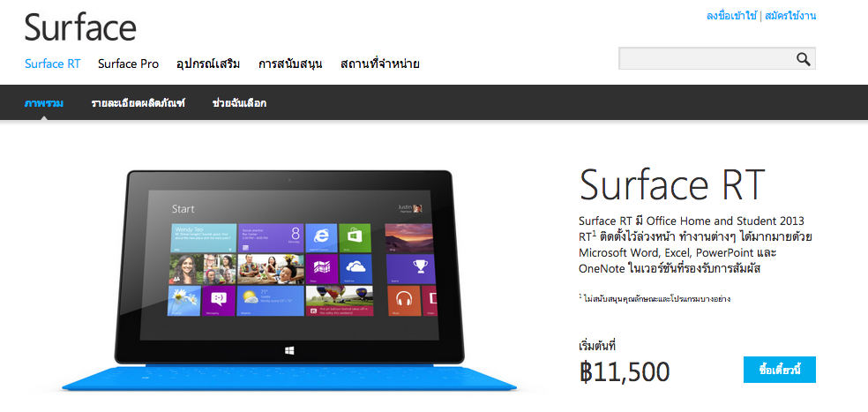868x412 pixels.
Task: Click the green Store tile
Action: (x=355, y=237)
